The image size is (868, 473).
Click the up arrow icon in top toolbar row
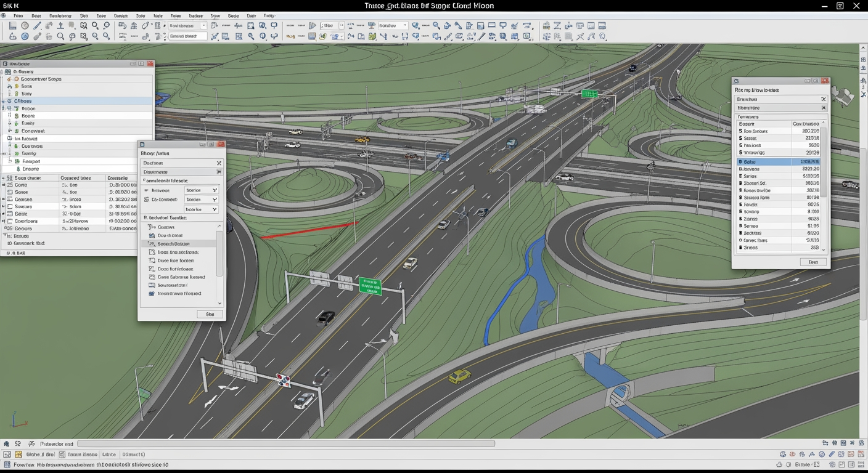pos(60,26)
